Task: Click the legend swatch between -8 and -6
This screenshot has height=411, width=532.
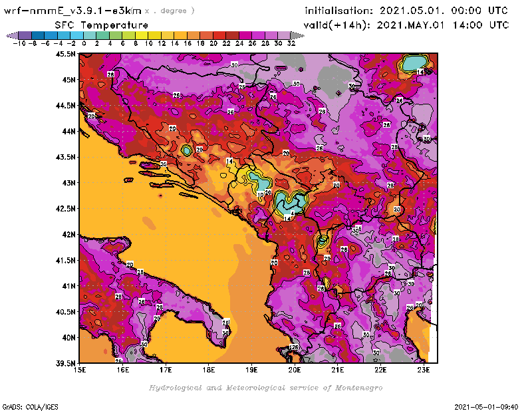Action: tap(38, 35)
